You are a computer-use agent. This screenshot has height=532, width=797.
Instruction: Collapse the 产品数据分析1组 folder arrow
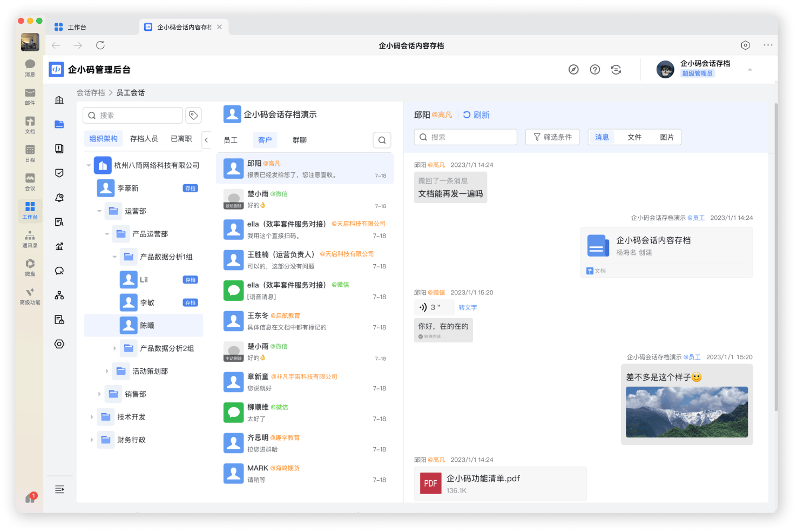pos(114,257)
